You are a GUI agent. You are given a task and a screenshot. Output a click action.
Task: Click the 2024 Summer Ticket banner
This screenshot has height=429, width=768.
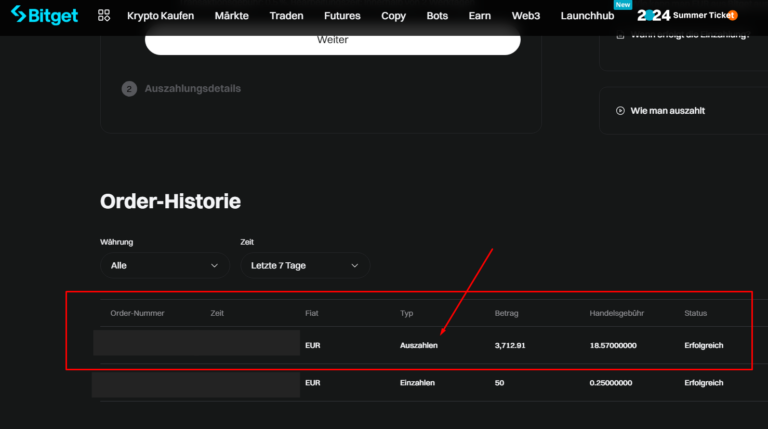[687, 16]
